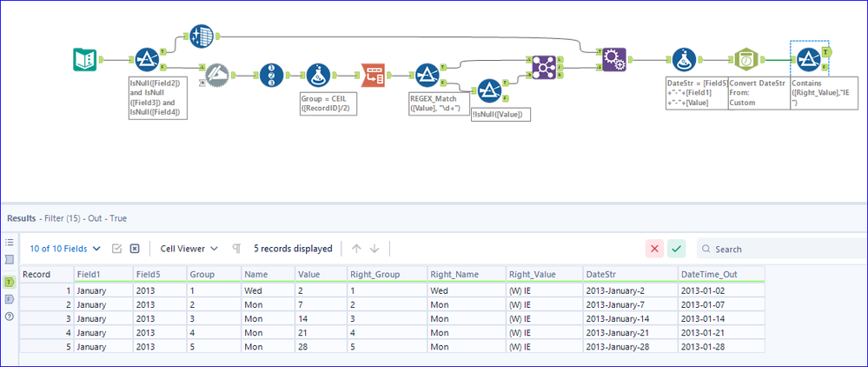The height and width of the screenshot is (367, 868).
Task: Click the Record column header
Action: 47,275
